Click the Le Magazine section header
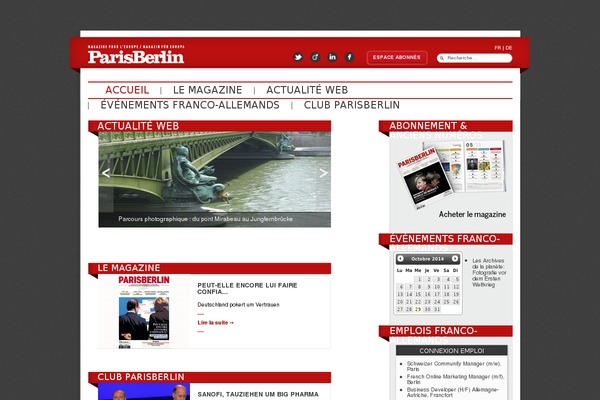Viewport: 600px width, 400px height. (x=210, y=268)
